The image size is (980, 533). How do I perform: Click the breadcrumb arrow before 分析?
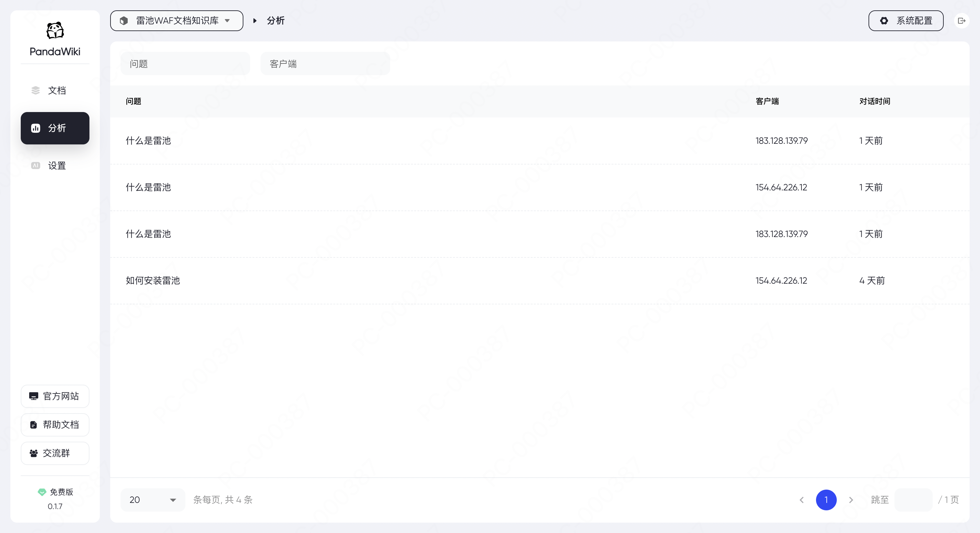click(255, 21)
